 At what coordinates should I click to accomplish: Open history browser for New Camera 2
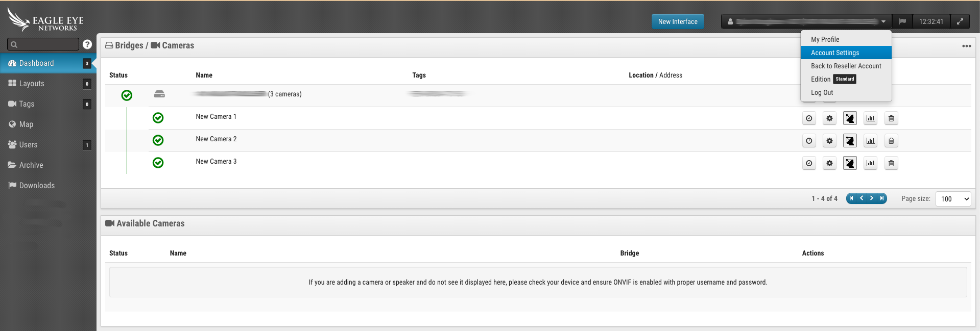click(809, 141)
